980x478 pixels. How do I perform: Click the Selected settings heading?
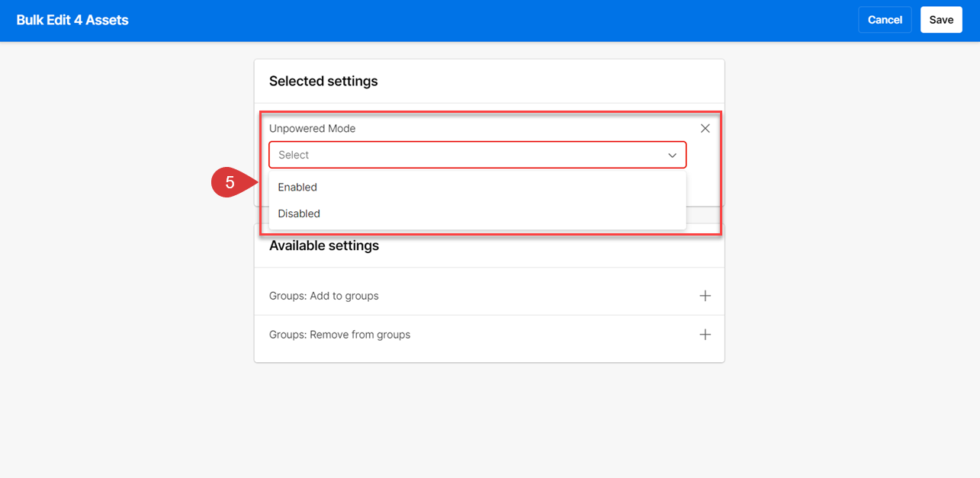click(323, 82)
